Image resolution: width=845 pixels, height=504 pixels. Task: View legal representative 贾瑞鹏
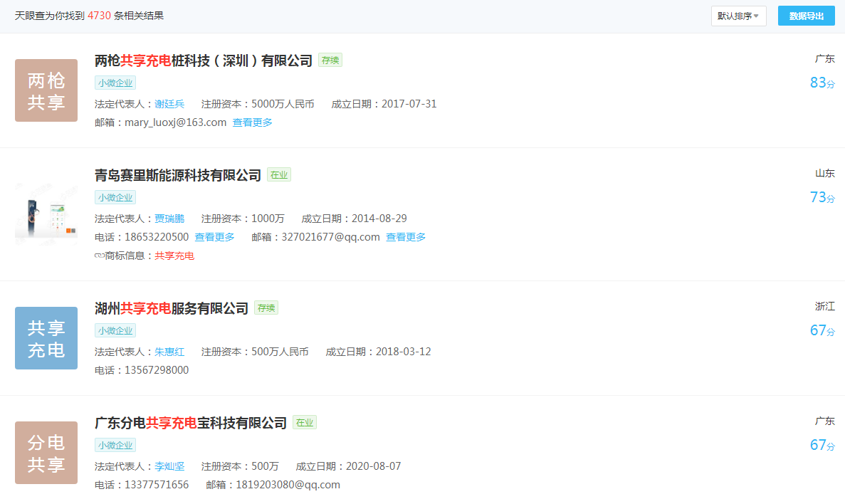tap(169, 219)
